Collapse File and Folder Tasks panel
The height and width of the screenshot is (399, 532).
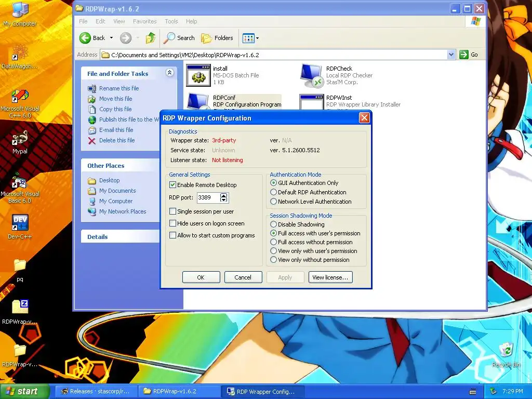170,73
